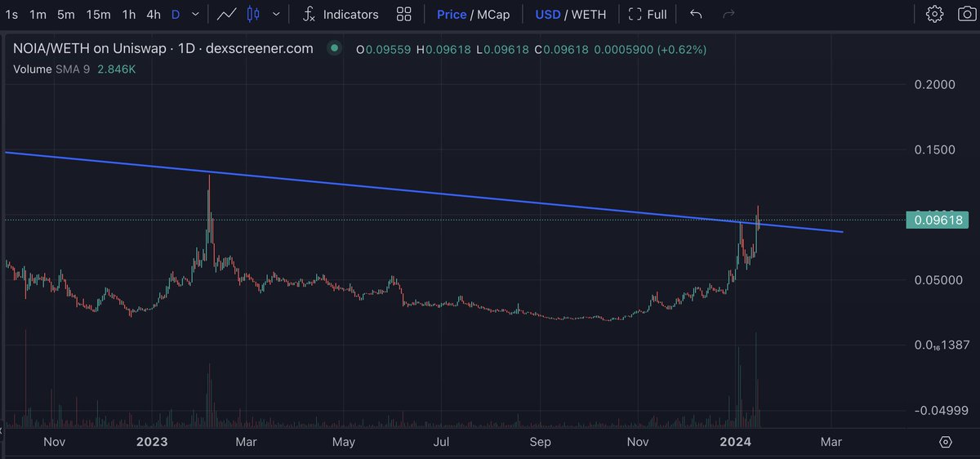This screenshot has height=459, width=980.
Task: Show prices in USD
Action: coord(548,14)
